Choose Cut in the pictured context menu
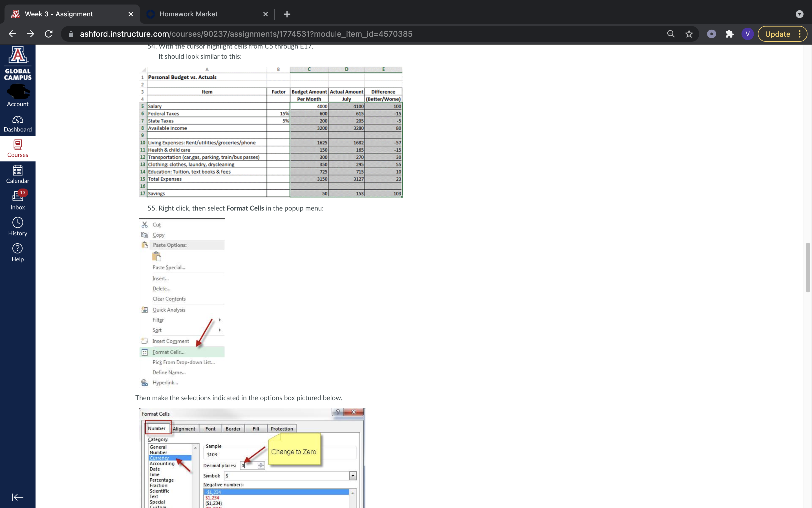Viewport: 812px width, 508px height. 156,225
